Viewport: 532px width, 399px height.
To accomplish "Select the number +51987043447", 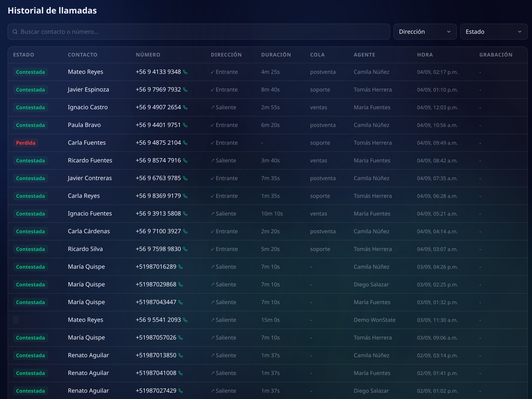I will coord(156,302).
